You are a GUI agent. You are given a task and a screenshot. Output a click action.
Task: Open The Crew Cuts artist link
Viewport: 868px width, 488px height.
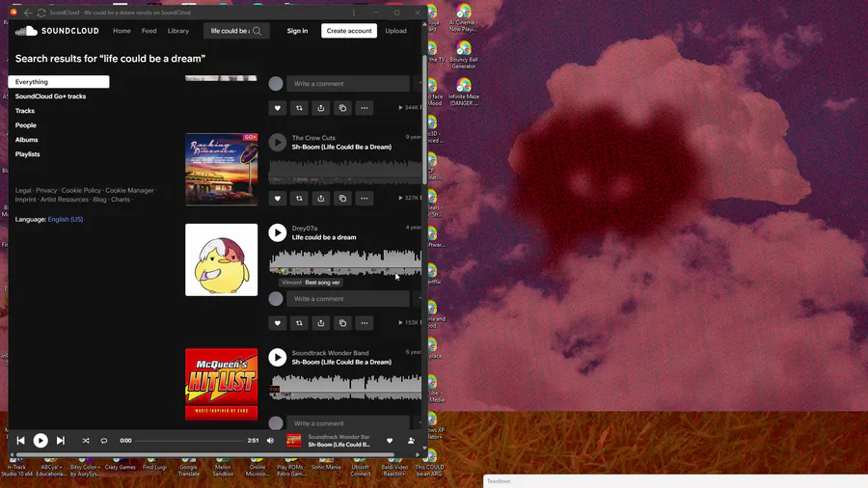click(313, 138)
